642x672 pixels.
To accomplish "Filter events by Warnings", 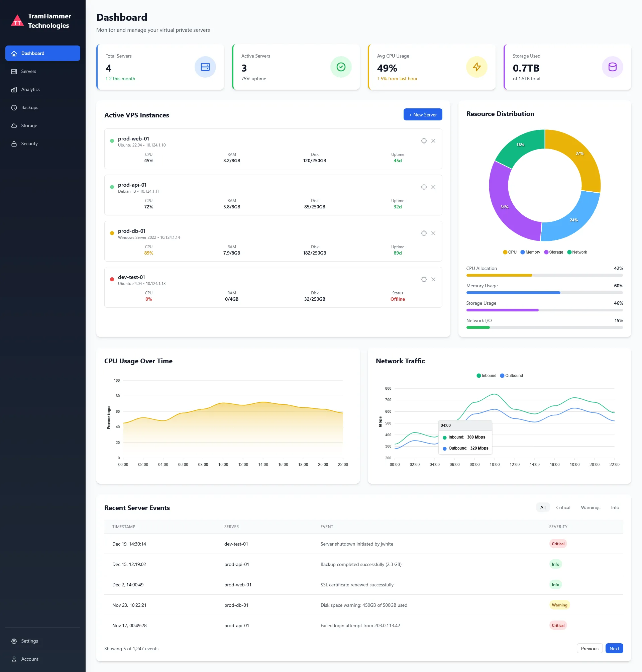I will [590, 508].
